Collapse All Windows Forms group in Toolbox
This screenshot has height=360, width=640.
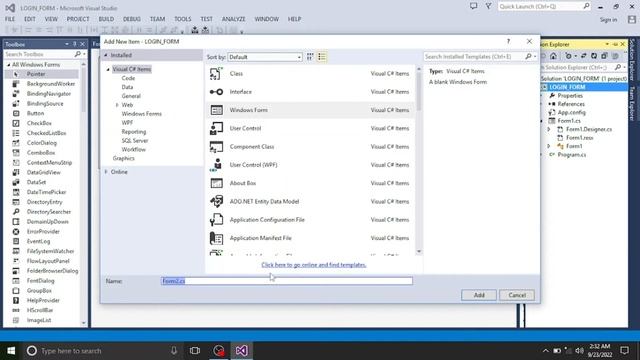[9, 65]
